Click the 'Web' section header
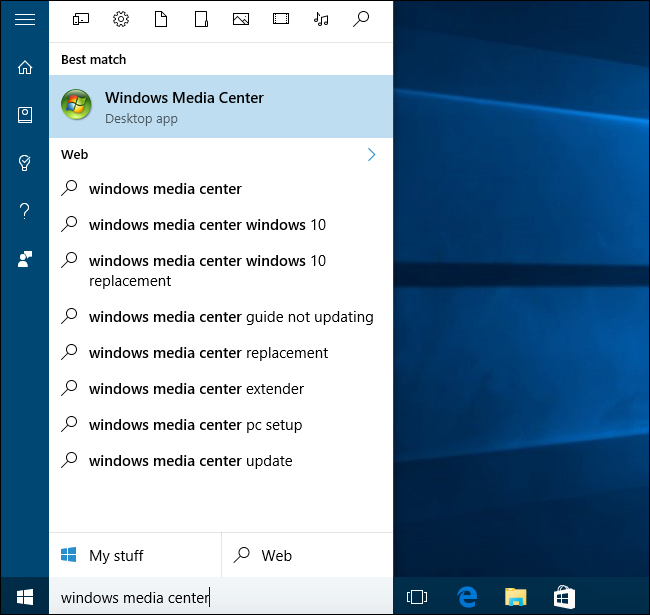 coord(75,155)
